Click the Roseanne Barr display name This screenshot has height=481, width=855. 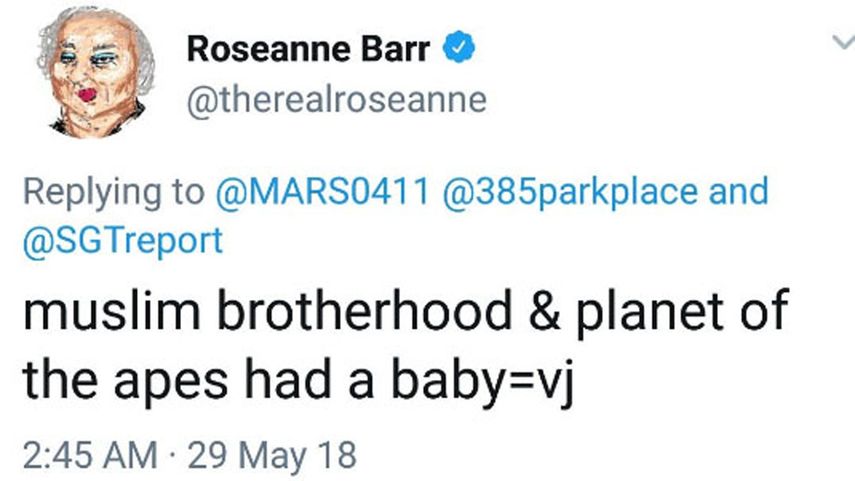tap(309, 48)
